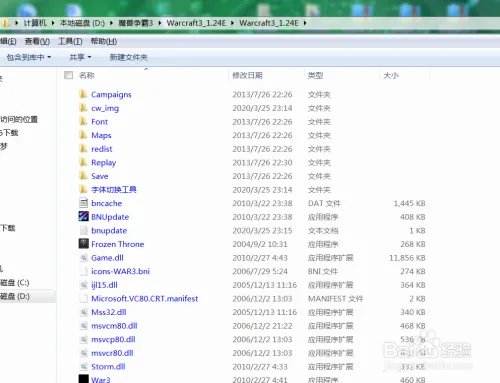Select 磁盘 (D:) in the sidebar
This screenshot has height=383, width=500.
(x=15, y=296)
